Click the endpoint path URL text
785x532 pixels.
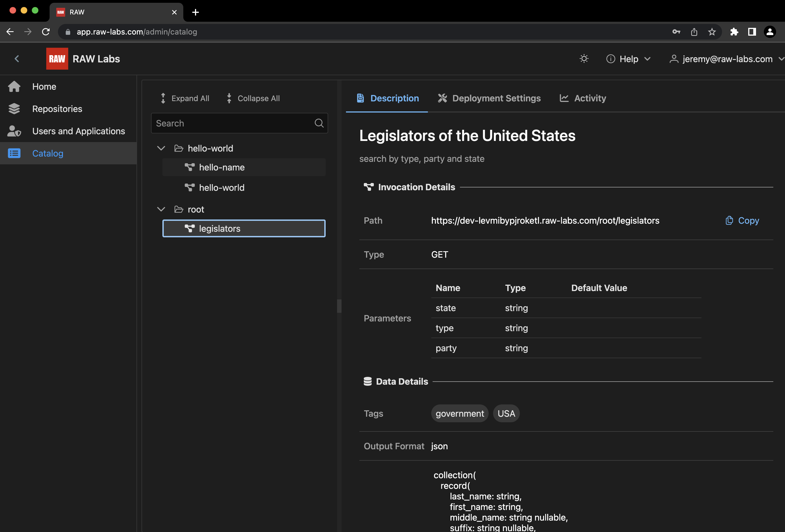click(545, 221)
